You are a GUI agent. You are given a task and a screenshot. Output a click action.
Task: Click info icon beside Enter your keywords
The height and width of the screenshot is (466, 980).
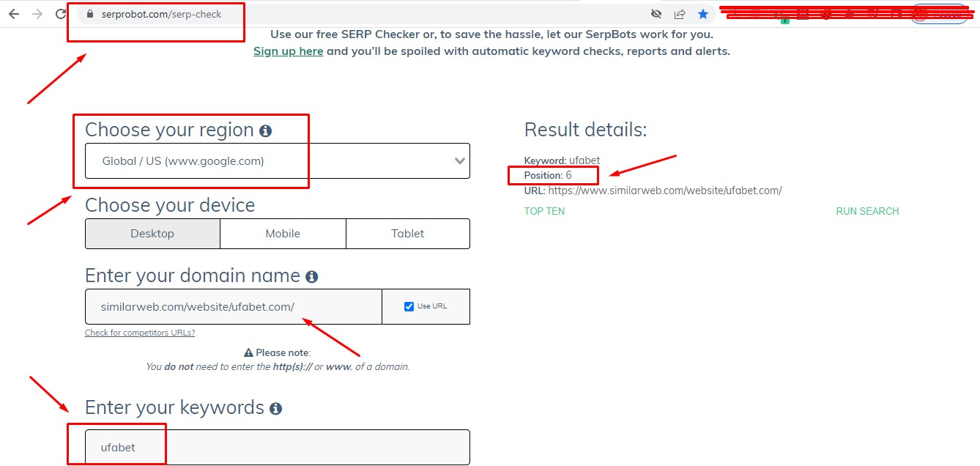(x=275, y=409)
